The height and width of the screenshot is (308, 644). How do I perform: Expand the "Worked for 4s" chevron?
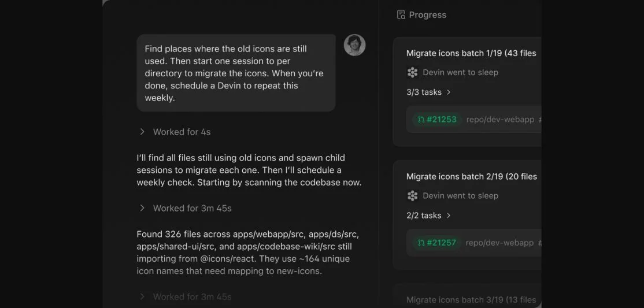click(142, 132)
